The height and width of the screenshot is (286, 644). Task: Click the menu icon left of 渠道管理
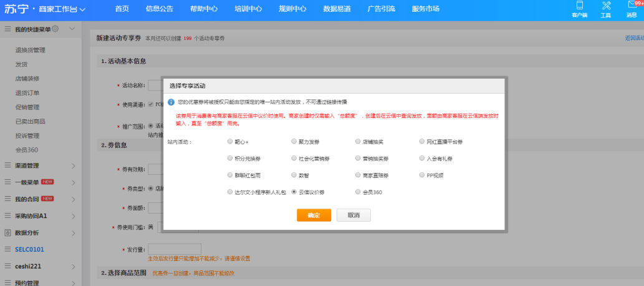coord(7,165)
